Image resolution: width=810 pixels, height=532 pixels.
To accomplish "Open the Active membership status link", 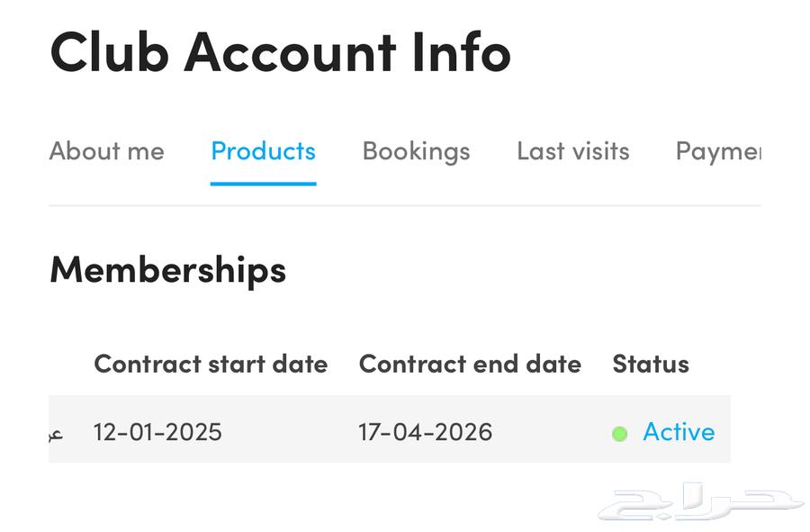I will click(679, 432).
